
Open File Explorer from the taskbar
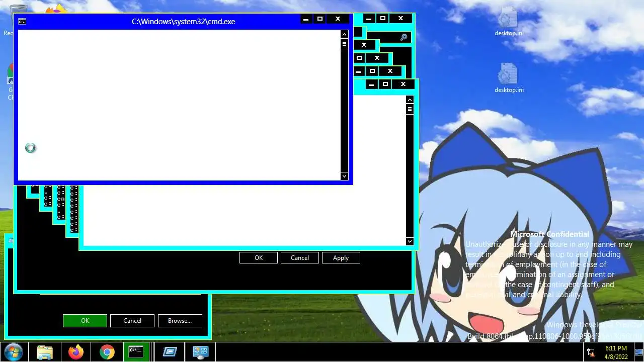point(45,352)
